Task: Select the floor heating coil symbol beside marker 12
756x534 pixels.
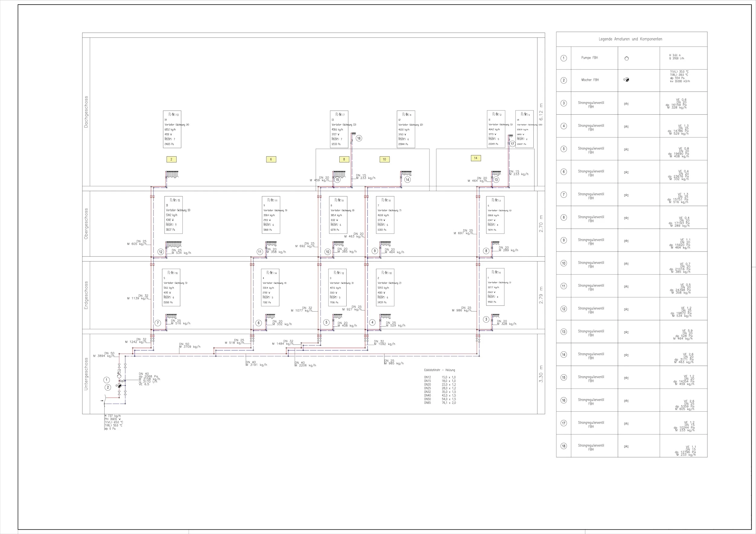Action: 174,244
